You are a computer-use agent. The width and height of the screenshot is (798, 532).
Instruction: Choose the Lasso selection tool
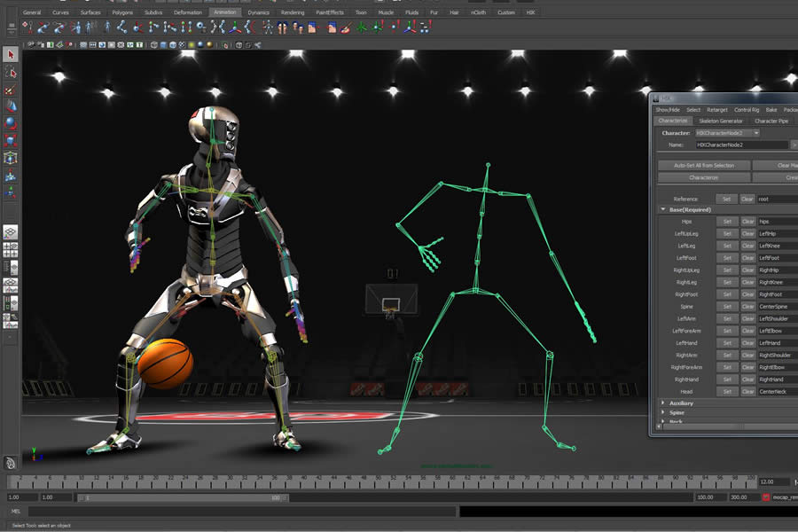(11, 73)
